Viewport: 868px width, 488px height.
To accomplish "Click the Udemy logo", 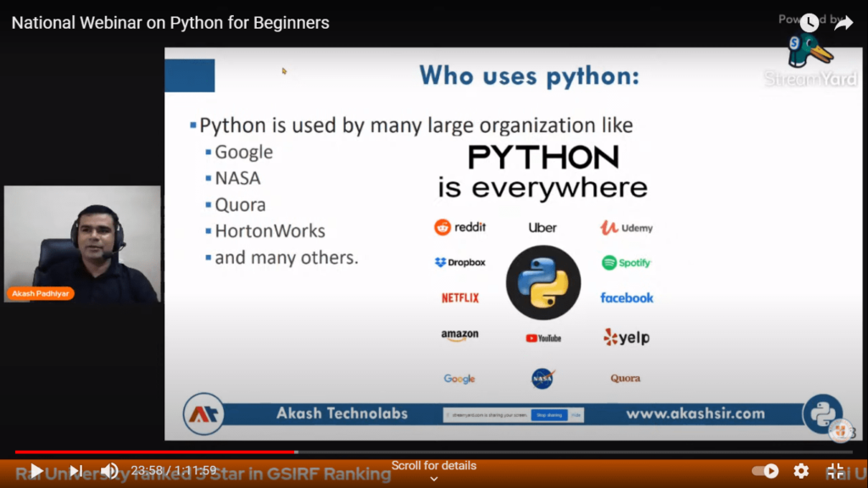I will click(x=626, y=227).
